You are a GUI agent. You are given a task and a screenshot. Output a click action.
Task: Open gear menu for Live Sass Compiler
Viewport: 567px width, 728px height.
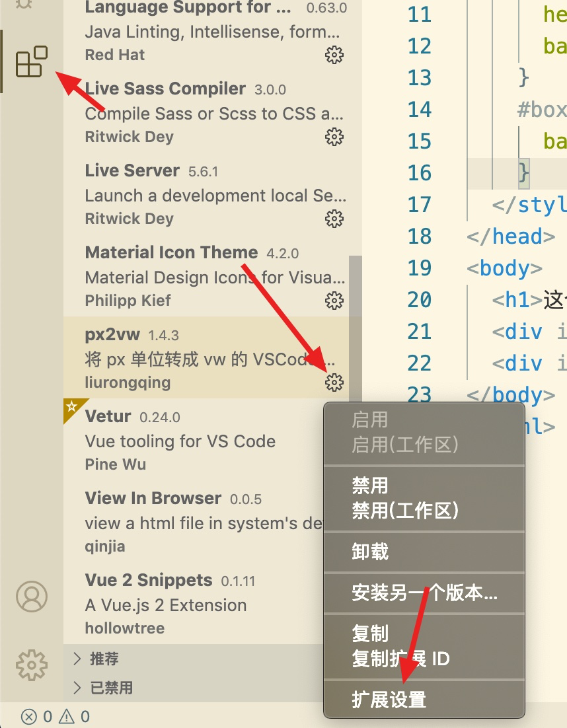(334, 137)
